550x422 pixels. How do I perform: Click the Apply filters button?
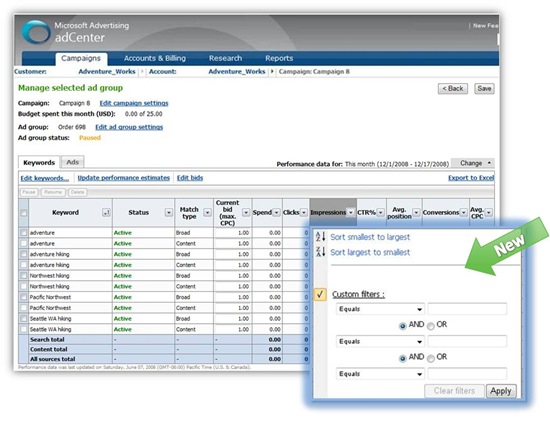click(501, 391)
